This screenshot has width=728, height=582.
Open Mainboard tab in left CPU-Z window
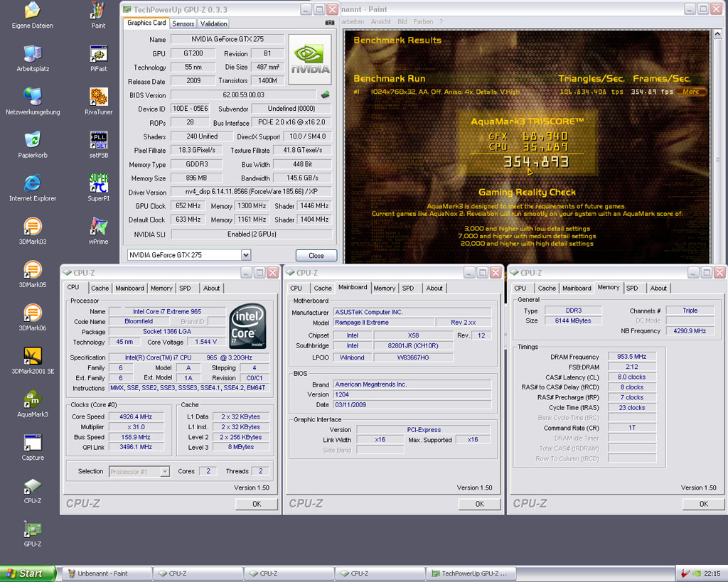(x=129, y=289)
